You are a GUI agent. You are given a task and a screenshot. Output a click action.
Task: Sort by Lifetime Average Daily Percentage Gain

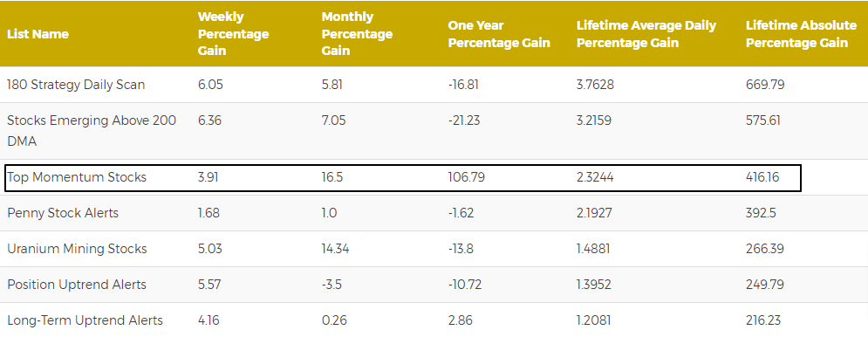[x=646, y=34]
